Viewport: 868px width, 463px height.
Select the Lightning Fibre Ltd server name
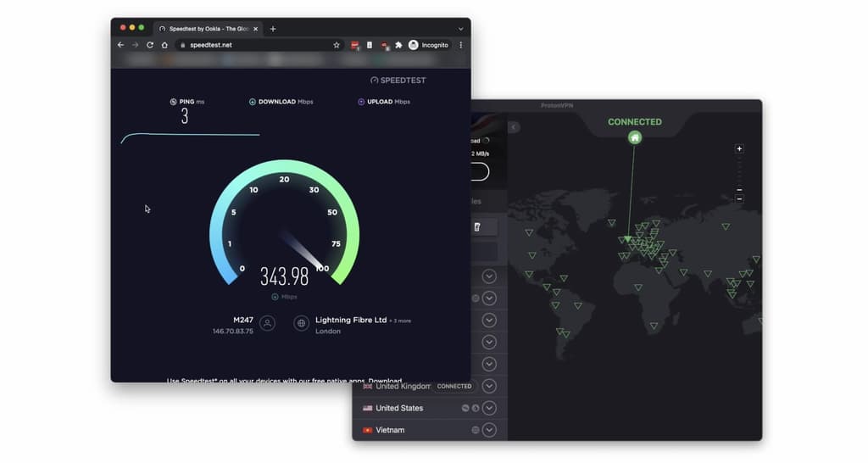coord(351,320)
